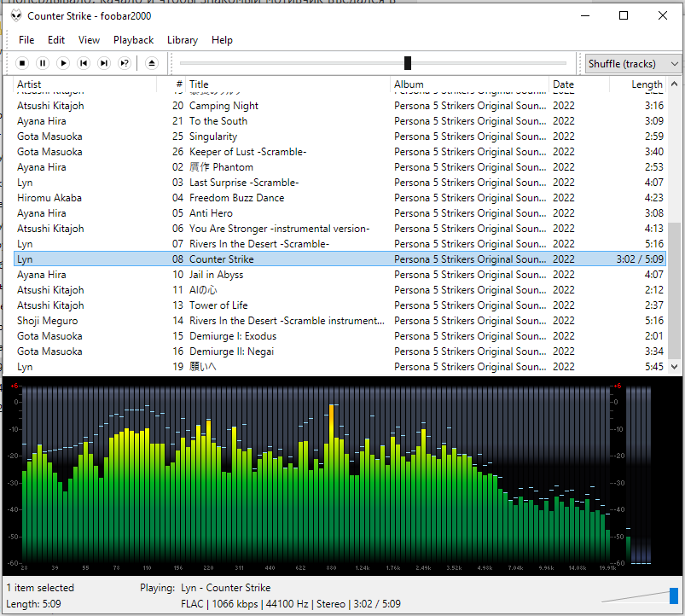Select track number 11 by Atsushi Kitajoh
Image resolution: width=685 pixels, height=616 pixels.
(x=340, y=290)
